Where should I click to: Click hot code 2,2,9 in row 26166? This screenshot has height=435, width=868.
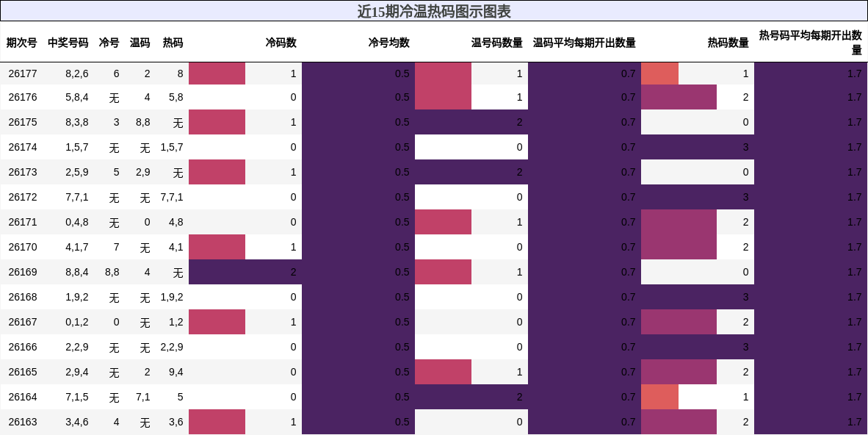(172, 347)
